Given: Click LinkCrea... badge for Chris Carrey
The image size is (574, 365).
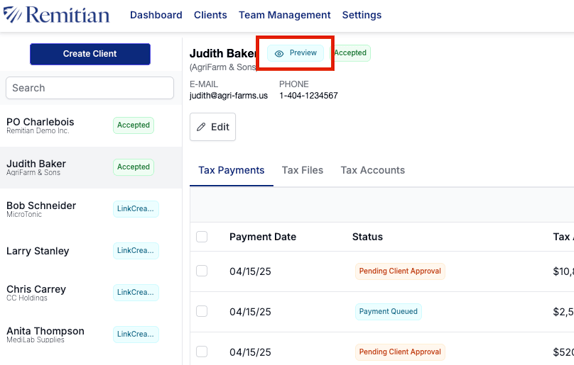Looking at the screenshot, I should point(136,292).
